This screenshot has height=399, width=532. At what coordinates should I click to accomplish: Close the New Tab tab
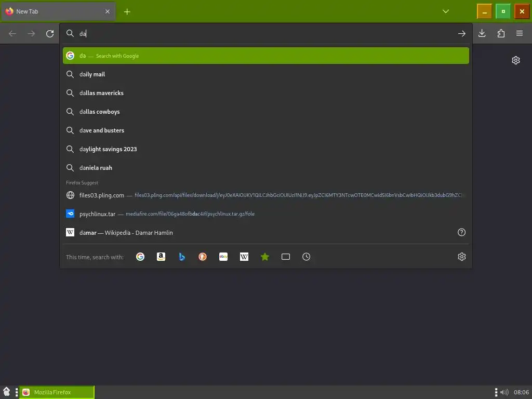(x=108, y=11)
